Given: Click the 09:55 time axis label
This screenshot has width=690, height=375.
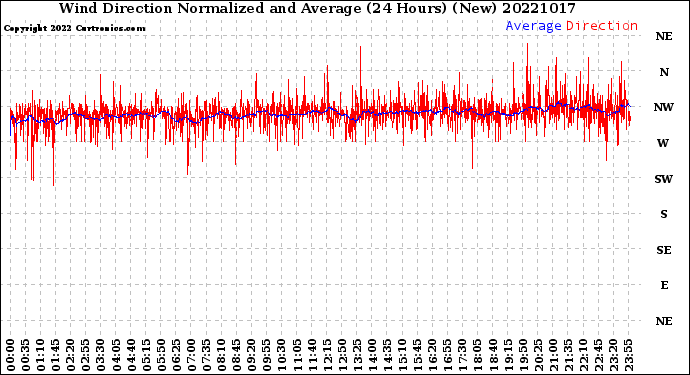Looking at the screenshot, I should (x=267, y=355).
